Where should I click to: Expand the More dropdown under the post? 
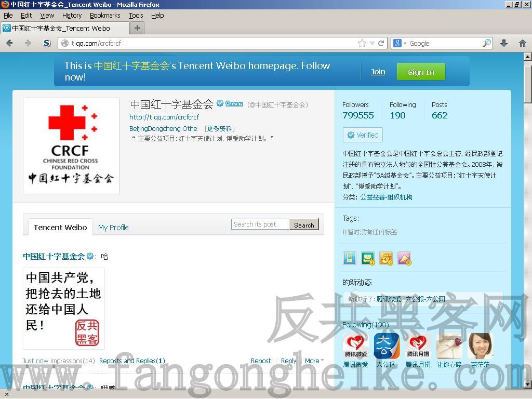click(314, 361)
